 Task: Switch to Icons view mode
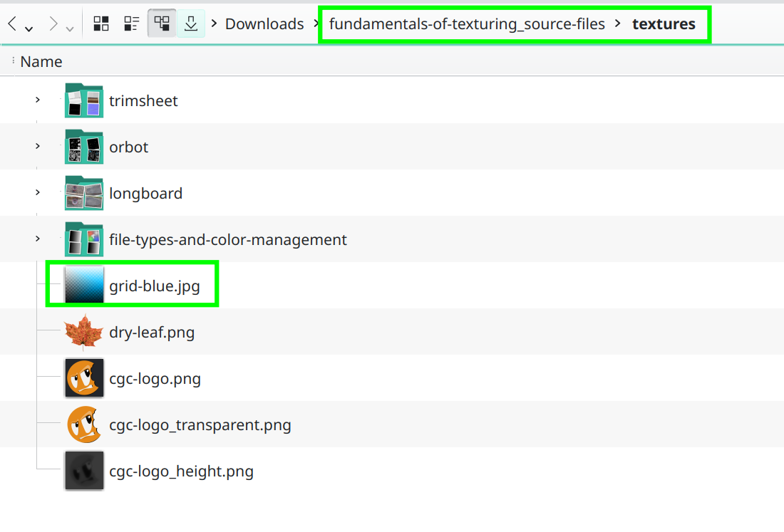(x=101, y=24)
